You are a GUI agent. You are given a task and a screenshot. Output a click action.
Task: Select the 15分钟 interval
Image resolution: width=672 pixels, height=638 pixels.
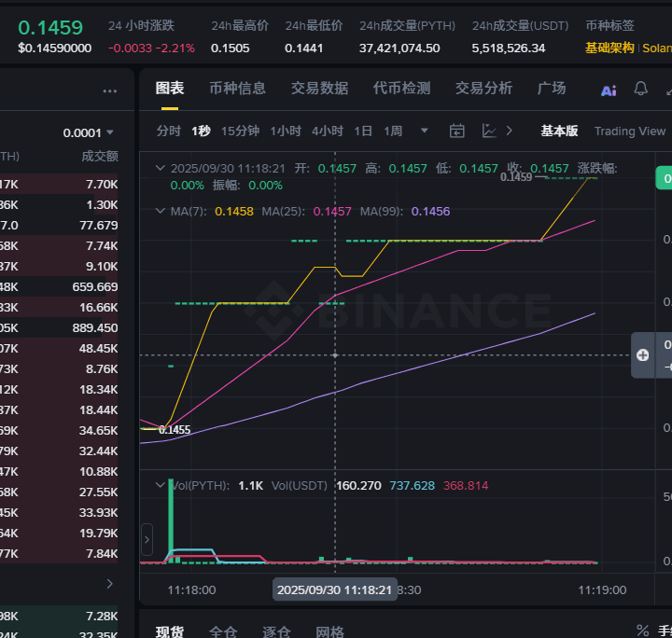pyautogui.click(x=240, y=132)
